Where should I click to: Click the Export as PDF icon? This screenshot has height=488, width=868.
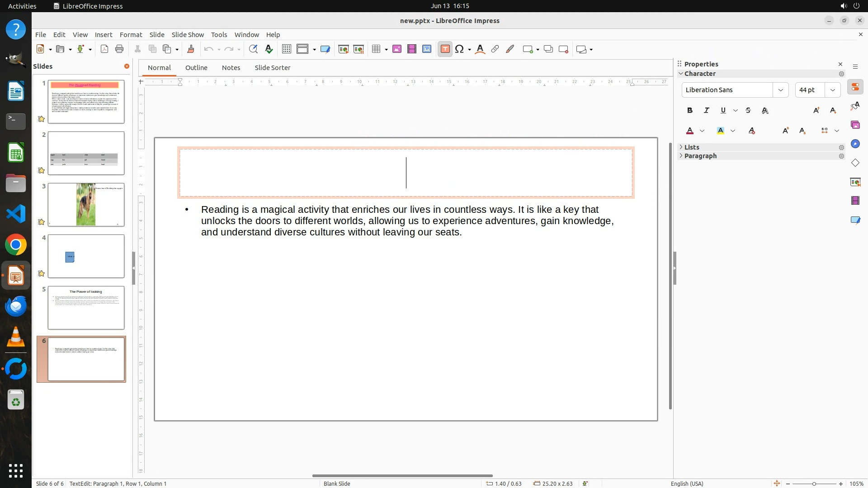104,49
